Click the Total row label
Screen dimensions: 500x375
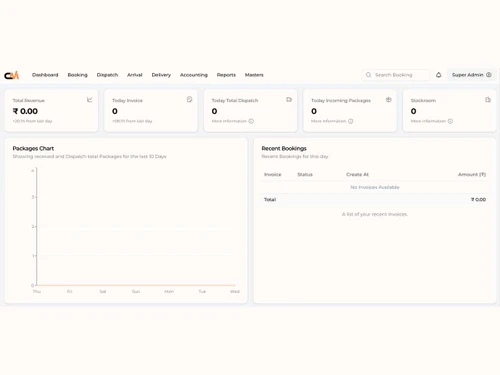pyautogui.click(x=270, y=199)
